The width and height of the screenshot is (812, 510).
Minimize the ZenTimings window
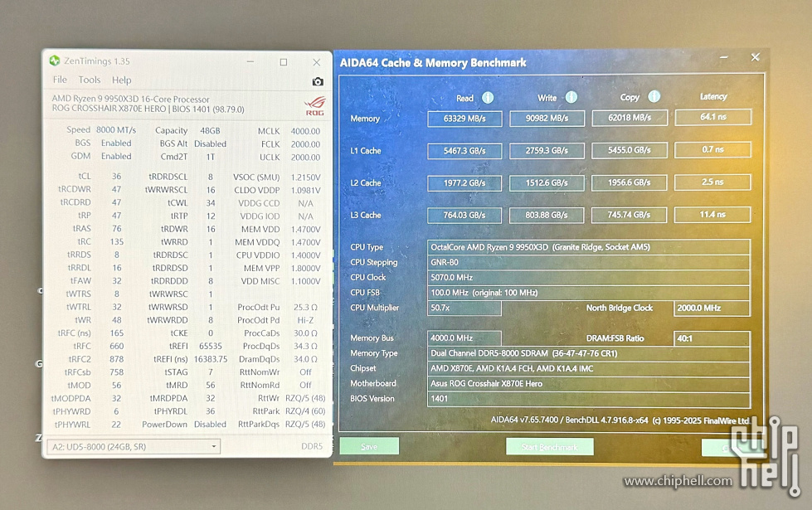click(250, 61)
